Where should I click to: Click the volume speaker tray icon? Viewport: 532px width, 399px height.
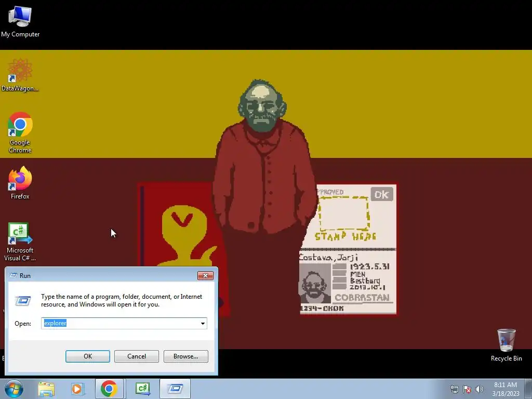tap(480, 389)
